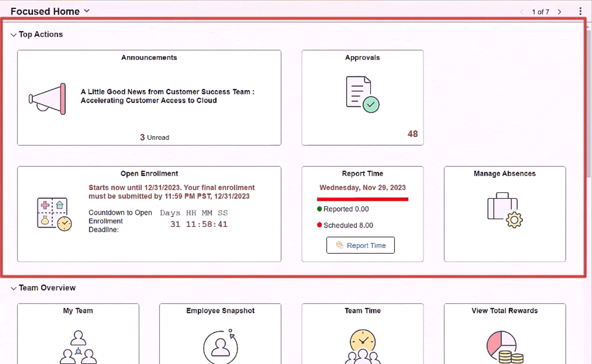Open the Focused Home homepage selector

(x=87, y=11)
